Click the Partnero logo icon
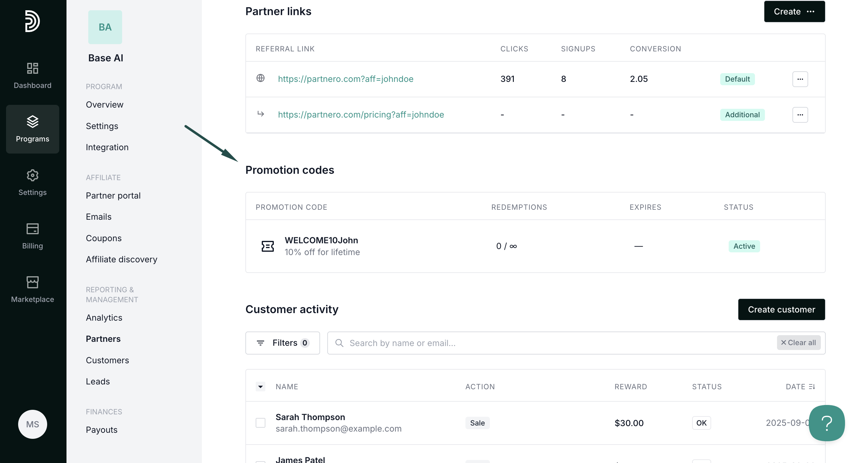This screenshot has width=868, height=463. point(32,21)
